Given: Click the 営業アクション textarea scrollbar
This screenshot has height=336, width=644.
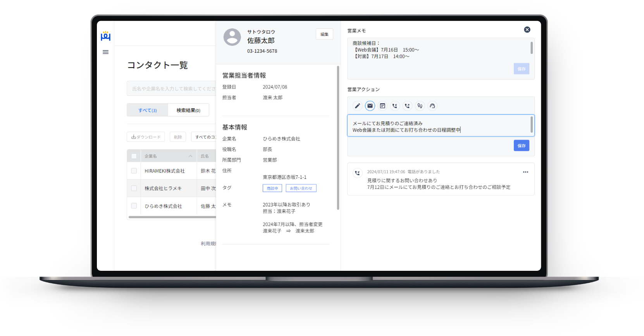Looking at the screenshot, I should pos(532,125).
